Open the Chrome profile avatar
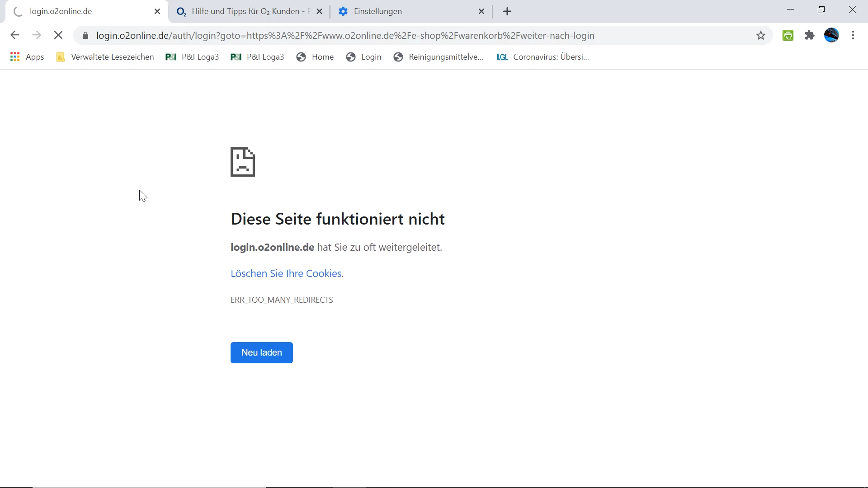Screen dimensions: 868x488 (x=831, y=35)
